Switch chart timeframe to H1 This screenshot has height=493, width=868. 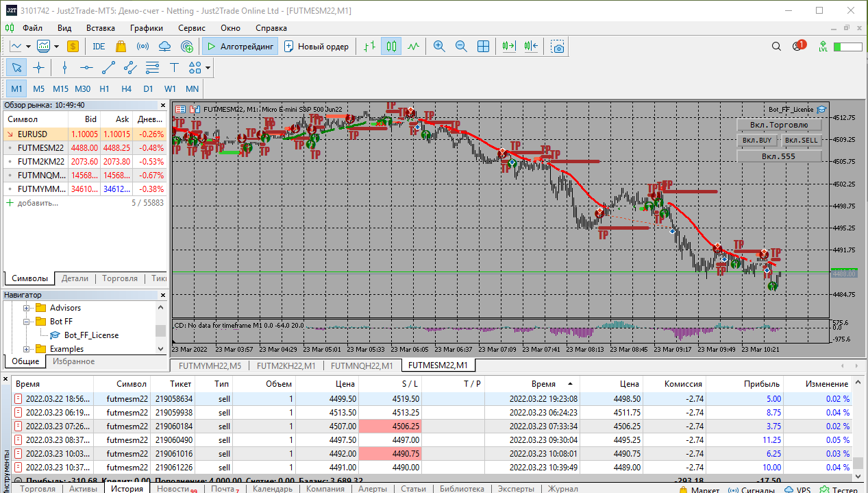[104, 89]
